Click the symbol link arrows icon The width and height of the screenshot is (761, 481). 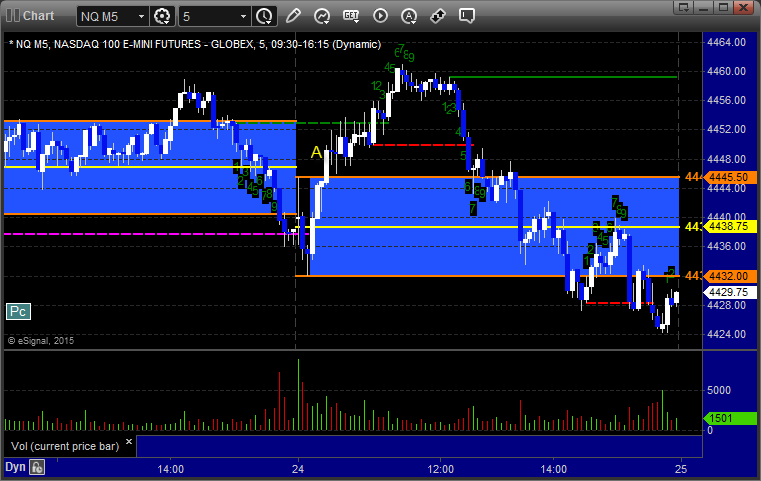438,16
